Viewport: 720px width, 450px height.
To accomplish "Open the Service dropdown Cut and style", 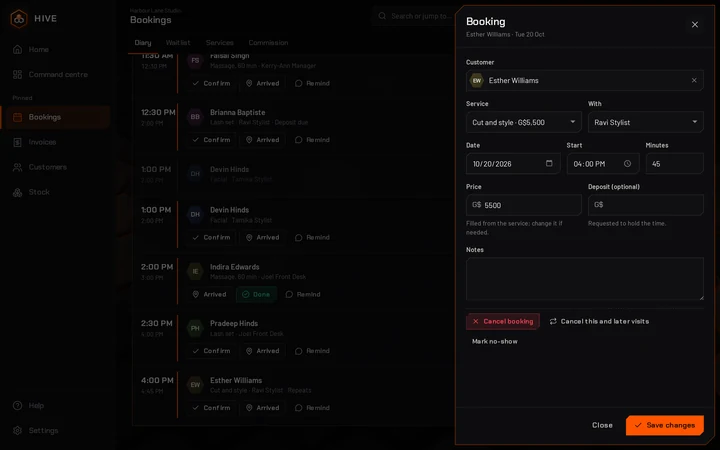I will [x=523, y=123].
